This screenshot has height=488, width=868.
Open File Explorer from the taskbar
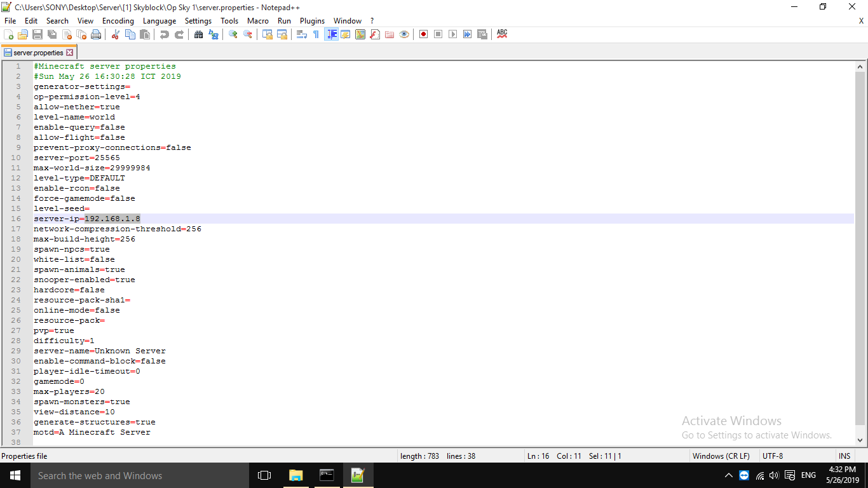(x=296, y=475)
